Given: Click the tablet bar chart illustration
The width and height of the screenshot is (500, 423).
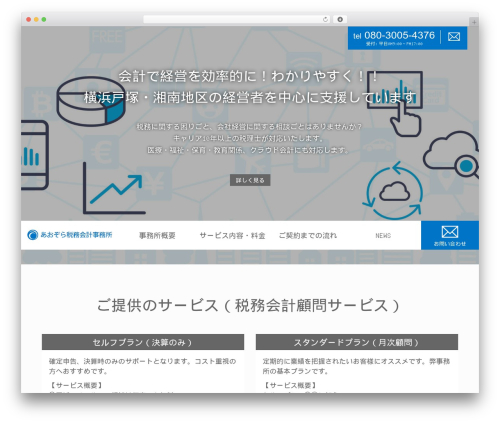Looking at the screenshot, I should coord(35,155).
